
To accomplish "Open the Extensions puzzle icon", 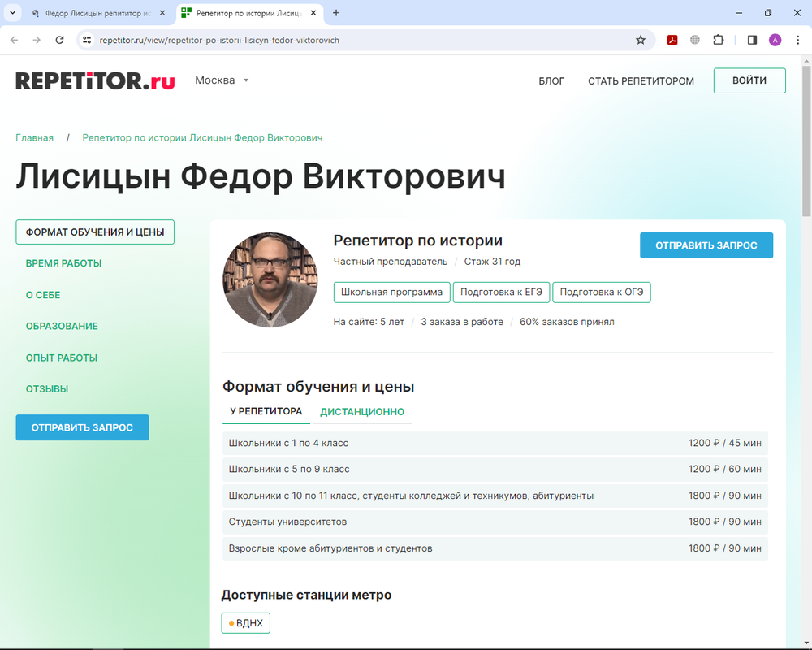I will [719, 40].
